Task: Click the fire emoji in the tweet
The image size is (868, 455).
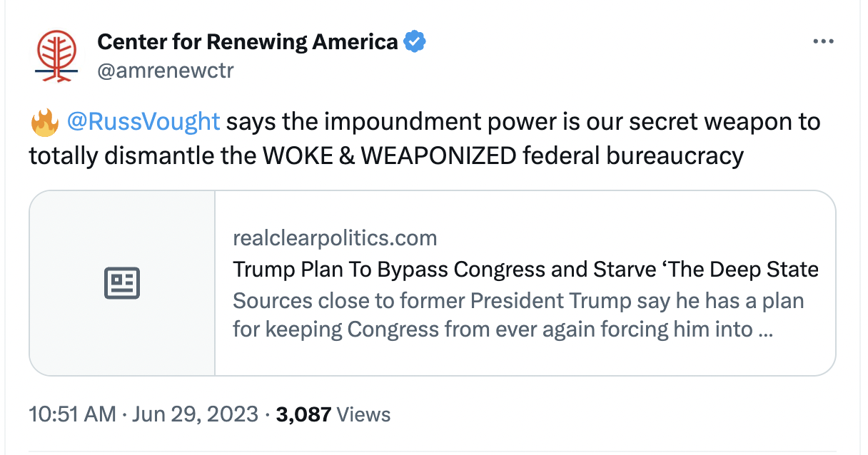Action: coord(44,123)
